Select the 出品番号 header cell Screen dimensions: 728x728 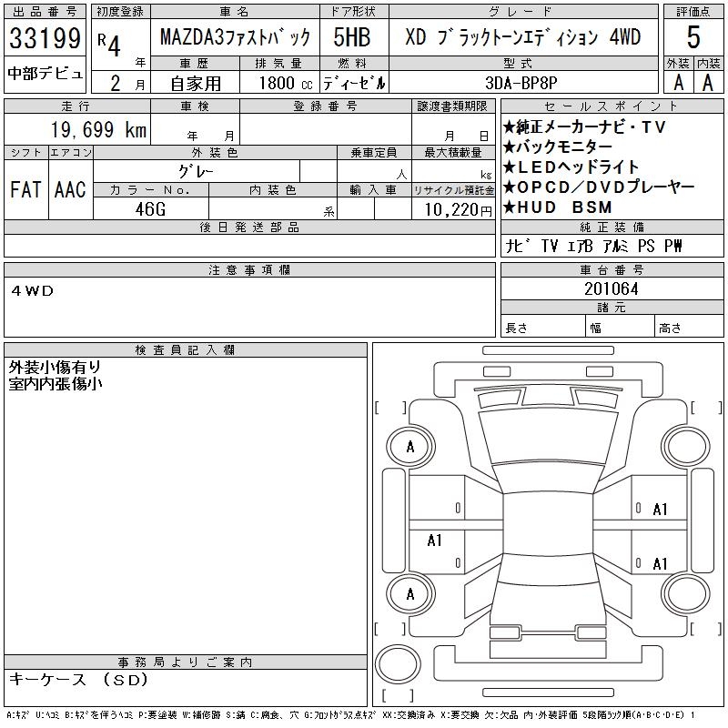point(45,12)
